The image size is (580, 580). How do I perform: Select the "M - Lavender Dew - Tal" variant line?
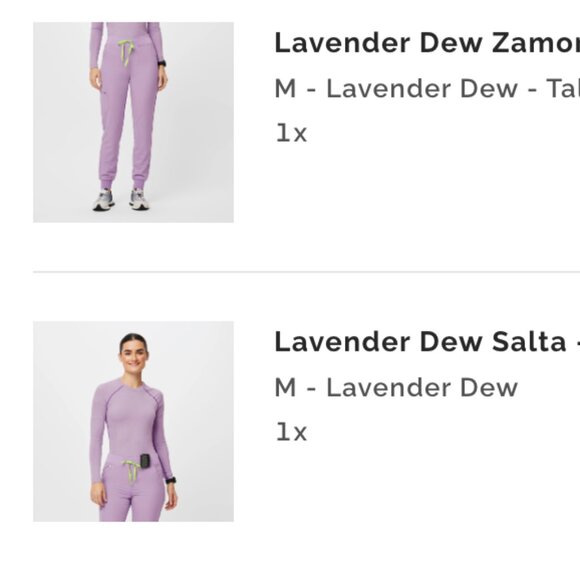coord(427,89)
